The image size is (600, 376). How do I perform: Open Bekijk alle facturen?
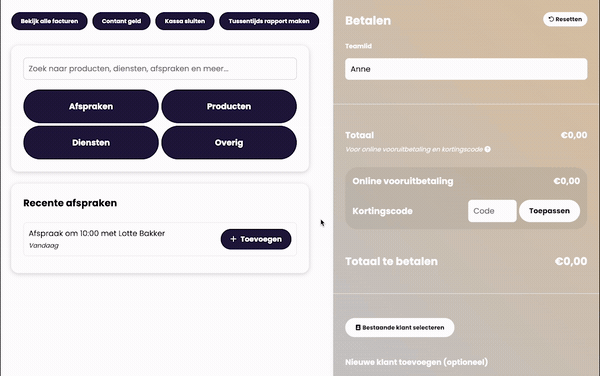pos(49,21)
